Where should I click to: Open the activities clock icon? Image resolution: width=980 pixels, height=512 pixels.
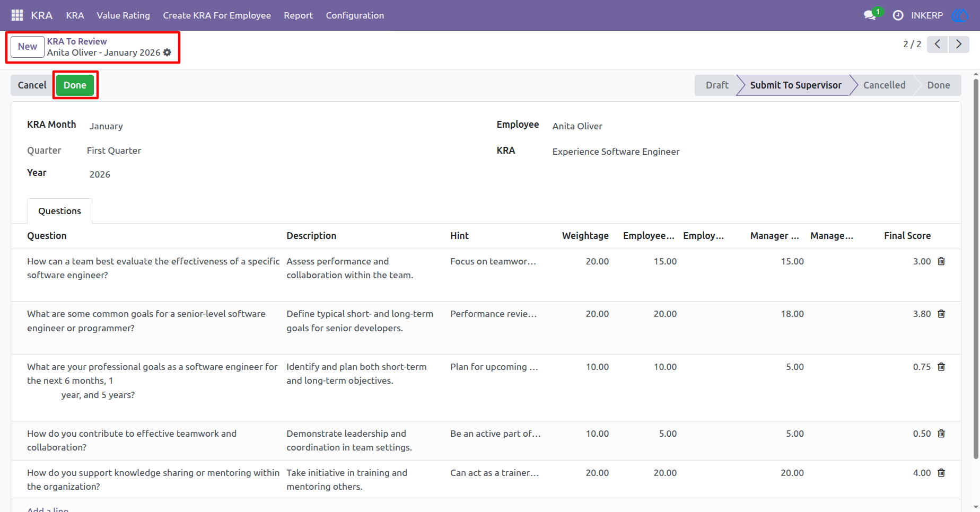898,15
